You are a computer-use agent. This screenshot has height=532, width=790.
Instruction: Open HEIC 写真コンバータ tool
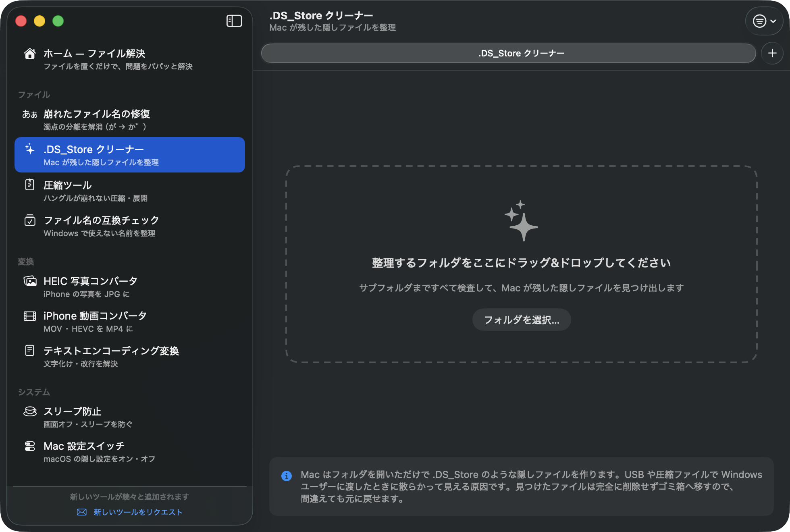pyautogui.click(x=130, y=287)
